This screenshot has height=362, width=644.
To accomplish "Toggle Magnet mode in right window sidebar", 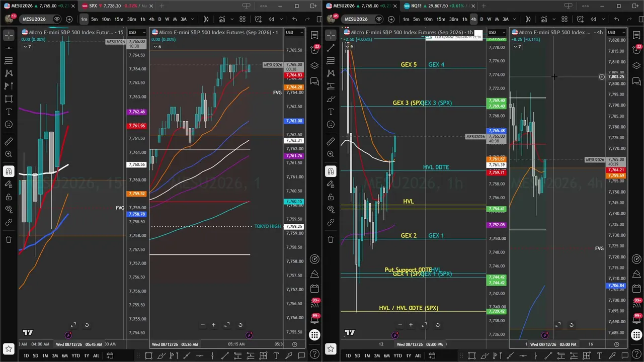I will pyautogui.click(x=331, y=171).
